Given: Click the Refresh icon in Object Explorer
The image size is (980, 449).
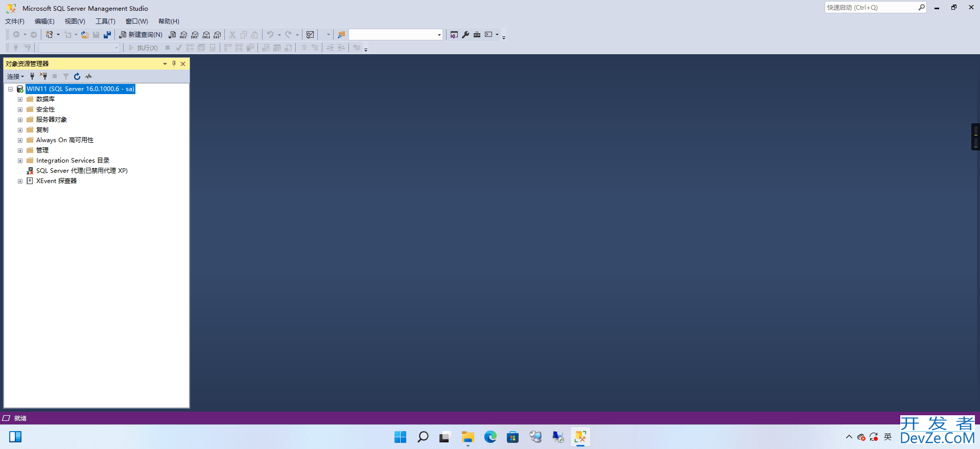Looking at the screenshot, I should (77, 77).
